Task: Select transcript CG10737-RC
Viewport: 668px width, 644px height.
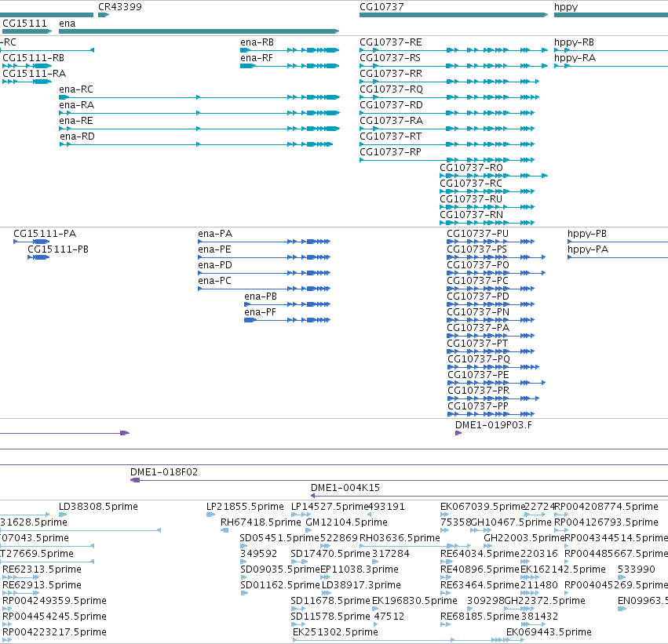Action: click(x=487, y=191)
